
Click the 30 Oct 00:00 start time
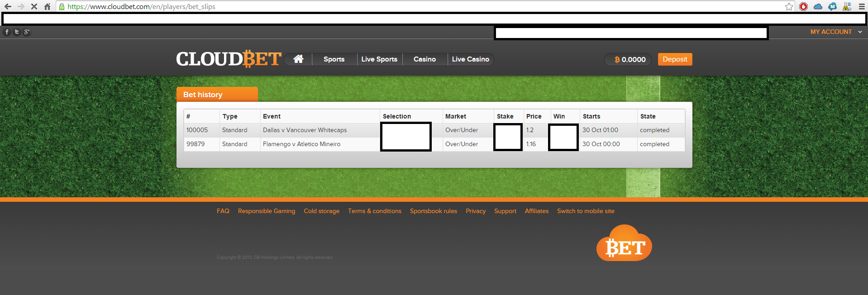601,144
